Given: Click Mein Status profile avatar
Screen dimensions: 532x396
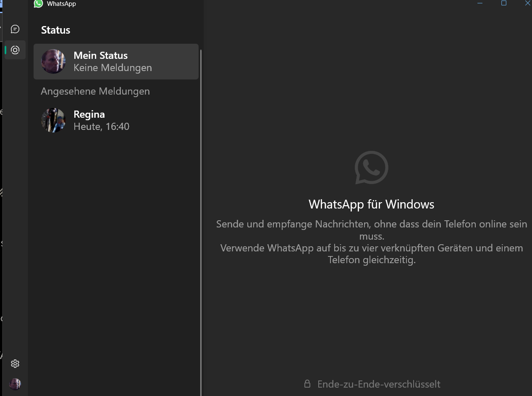Looking at the screenshot, I should [x=53, y=61].
